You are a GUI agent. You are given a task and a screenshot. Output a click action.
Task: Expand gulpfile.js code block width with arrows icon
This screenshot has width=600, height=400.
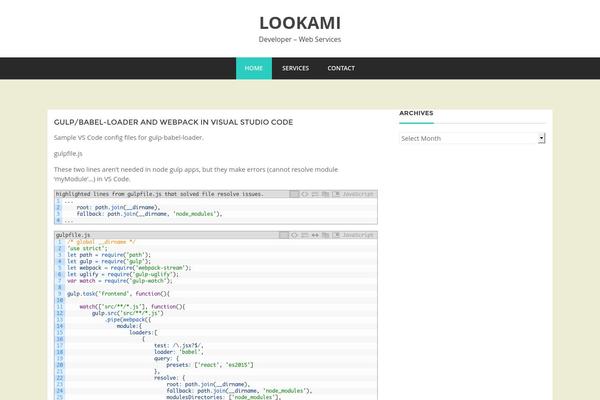(x=315, y=235)
